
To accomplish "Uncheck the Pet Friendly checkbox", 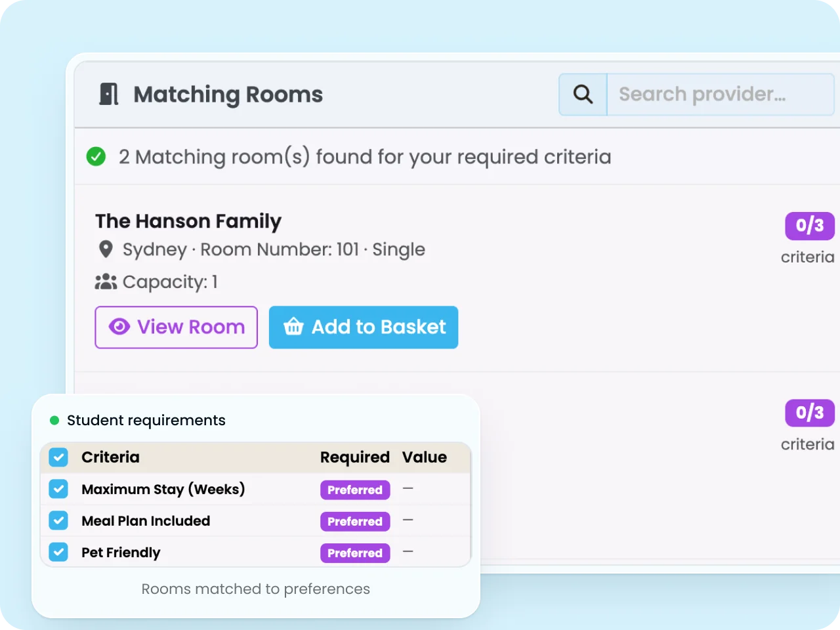I will pos(58,552).
